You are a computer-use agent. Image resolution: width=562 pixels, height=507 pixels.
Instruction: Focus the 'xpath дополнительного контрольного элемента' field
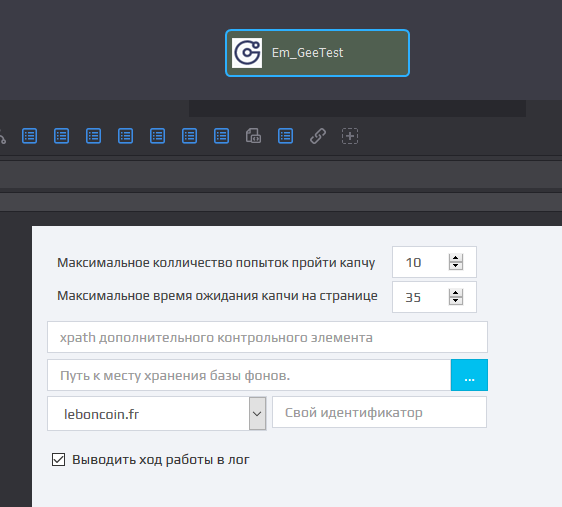coord(267,337)
